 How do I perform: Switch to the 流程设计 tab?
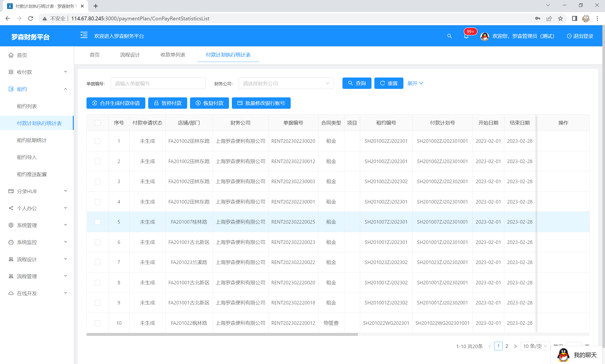pos(130,55)
